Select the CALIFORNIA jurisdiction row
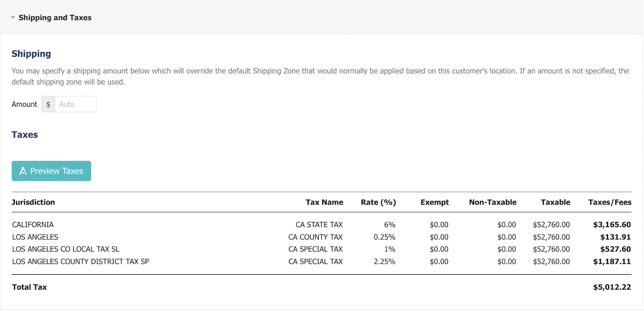The image size is (644, 311). (x=33, y=225)
